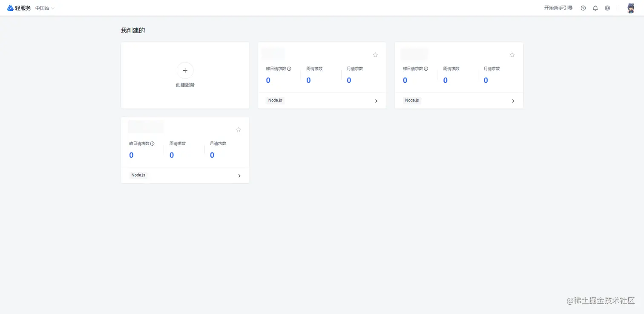Image resolution: width=644 pixels, height=314 pixels.
Task: Open the user avatar menu
Action: click(x=631, y=8)
